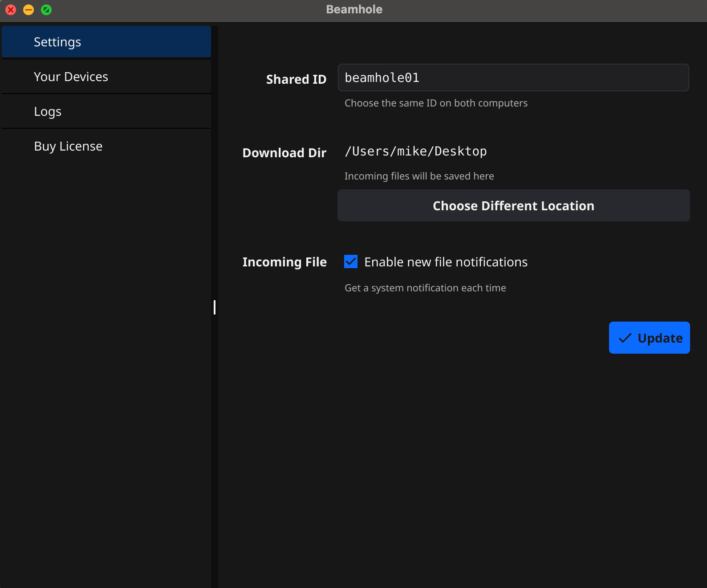Open the Settings sidebar section

tap(106, 42)
